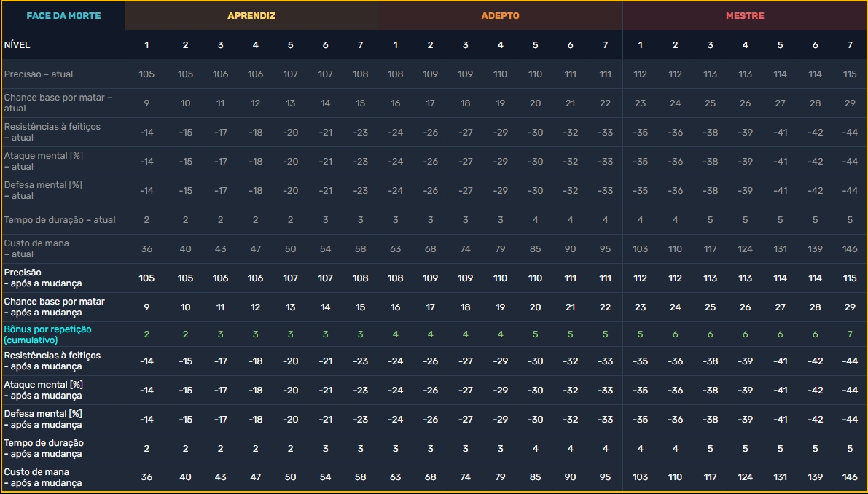
Task: Select level 7 header under MESTRE
Action: pos(850,44)
